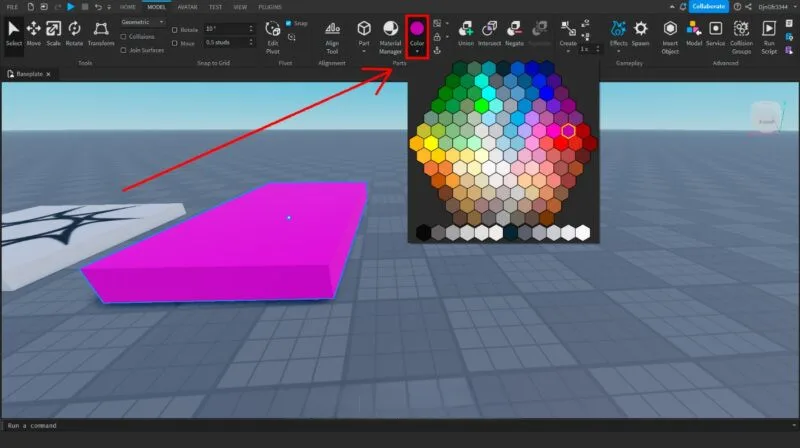Pick the highlighted magenta hexagon swatch

(568, 131)
